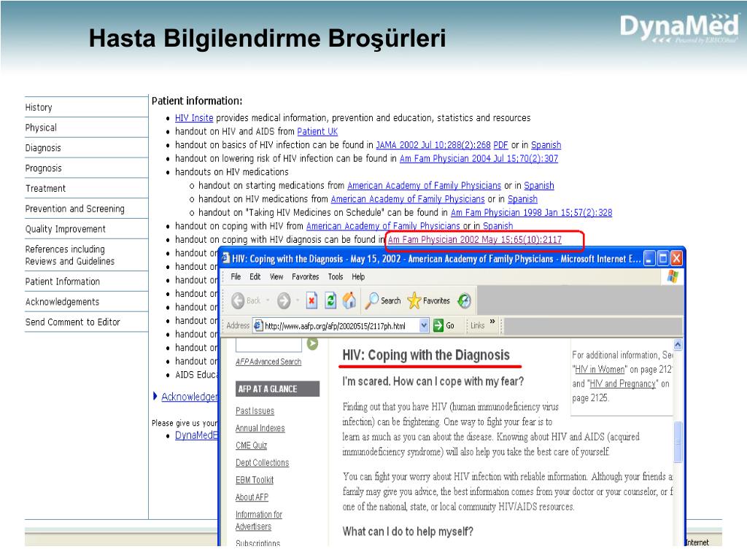Screen dimensions: 747x560
Task: Open the Patient UK handout link
Action: [317, 131]
